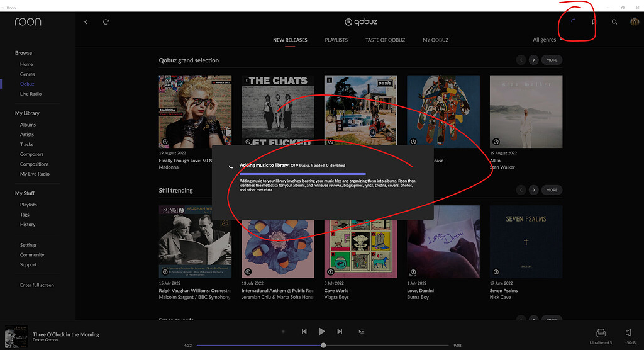Open now playing Dexter Gordon album art
The image size is (644, 350).
[x=16, y=336]
